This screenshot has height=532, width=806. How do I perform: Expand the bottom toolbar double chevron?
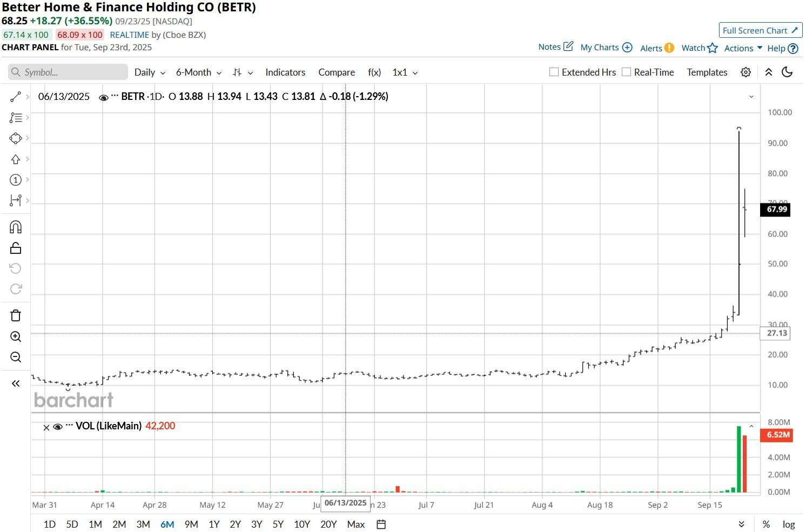(x=741, y=524)
